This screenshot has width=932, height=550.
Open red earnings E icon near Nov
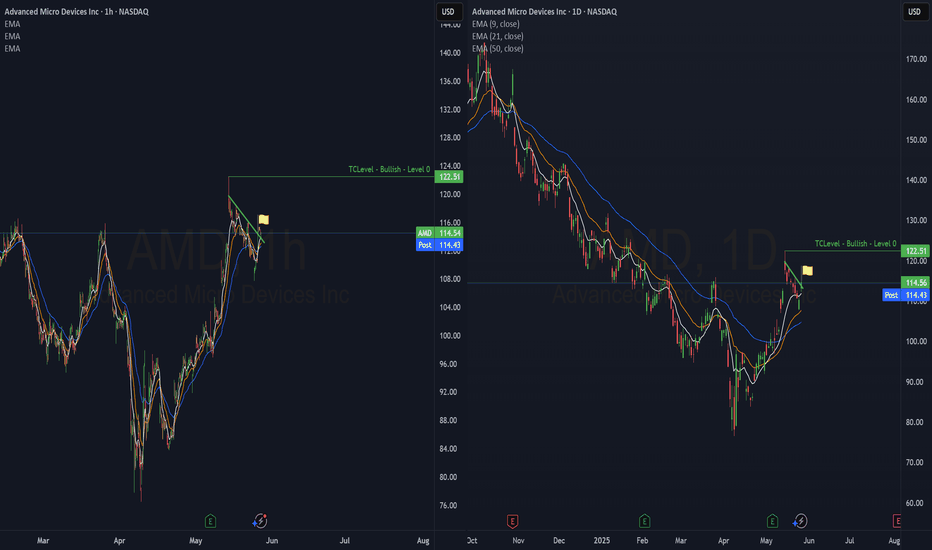click(x=512, y=521)
